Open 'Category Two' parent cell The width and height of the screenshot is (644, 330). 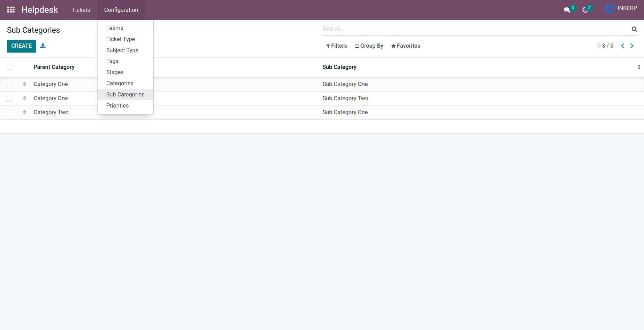coord(51,112)
